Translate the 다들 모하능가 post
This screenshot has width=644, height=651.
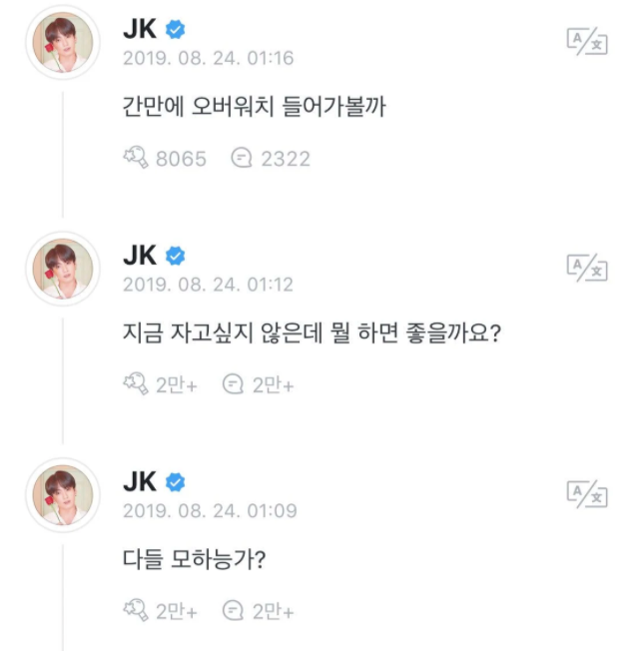coord(587,491)
